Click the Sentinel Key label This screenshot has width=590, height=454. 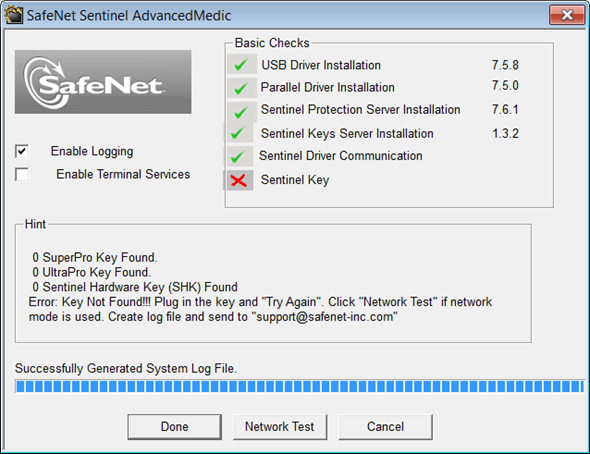295,180
